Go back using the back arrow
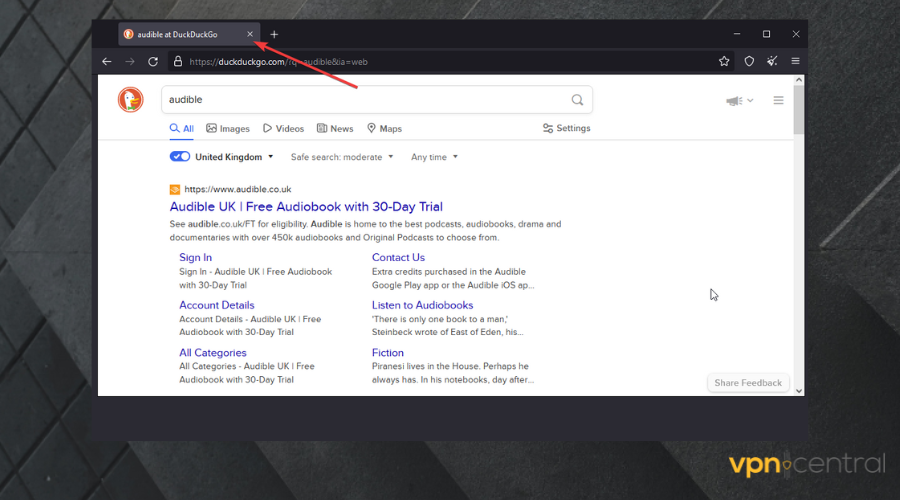This screenshot has width=900, height=500. tap(107, 61)
